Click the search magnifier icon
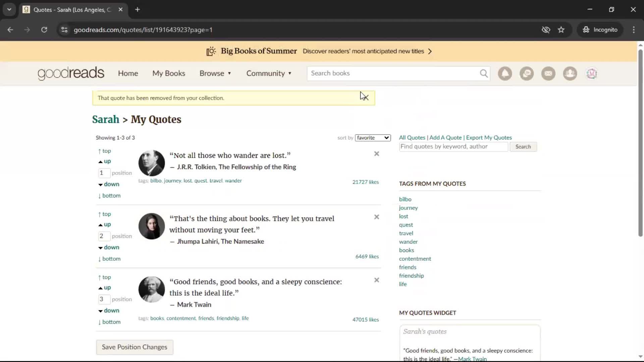The width and height of the screenshot is (644, 362). click(484, 73)
